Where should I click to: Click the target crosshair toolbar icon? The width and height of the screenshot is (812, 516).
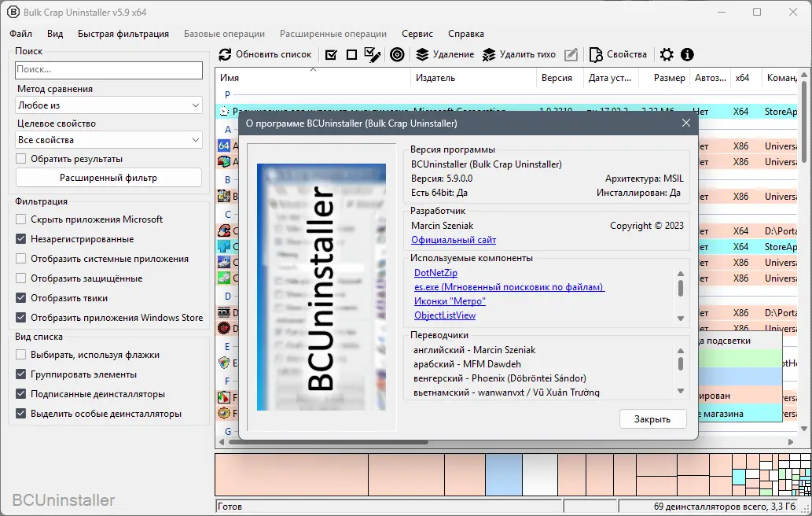[397, 54]
